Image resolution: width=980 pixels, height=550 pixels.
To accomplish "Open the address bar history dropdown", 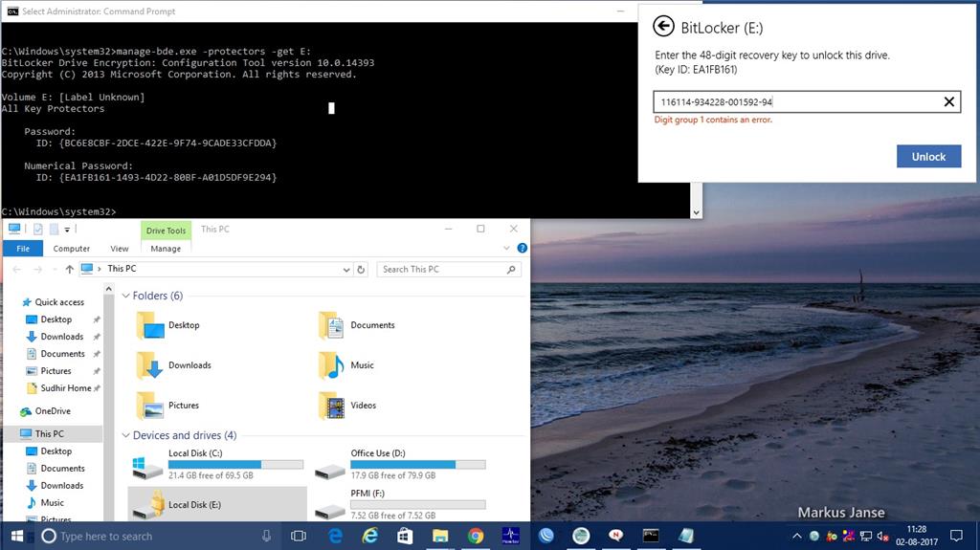I will point(346,270).
